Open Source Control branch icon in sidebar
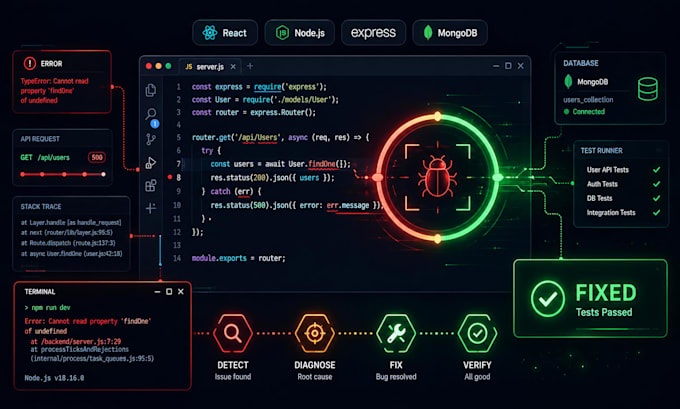680x409 pixels. (x=150, y=139)
